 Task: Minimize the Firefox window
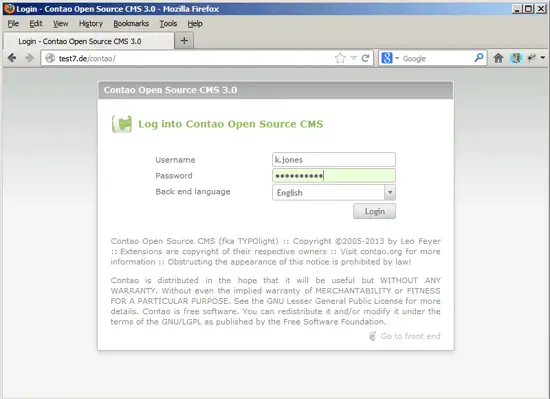(516, 9)
